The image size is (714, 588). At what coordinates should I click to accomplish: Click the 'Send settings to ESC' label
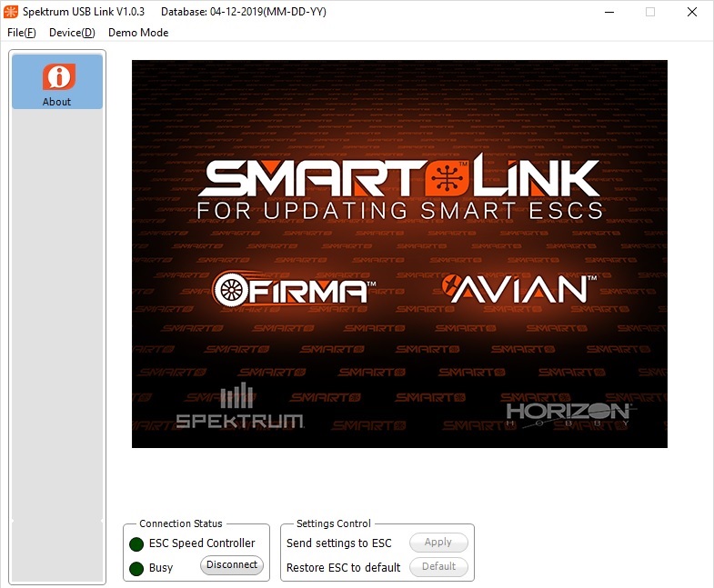pyautogui.click(x=338, y=543)
